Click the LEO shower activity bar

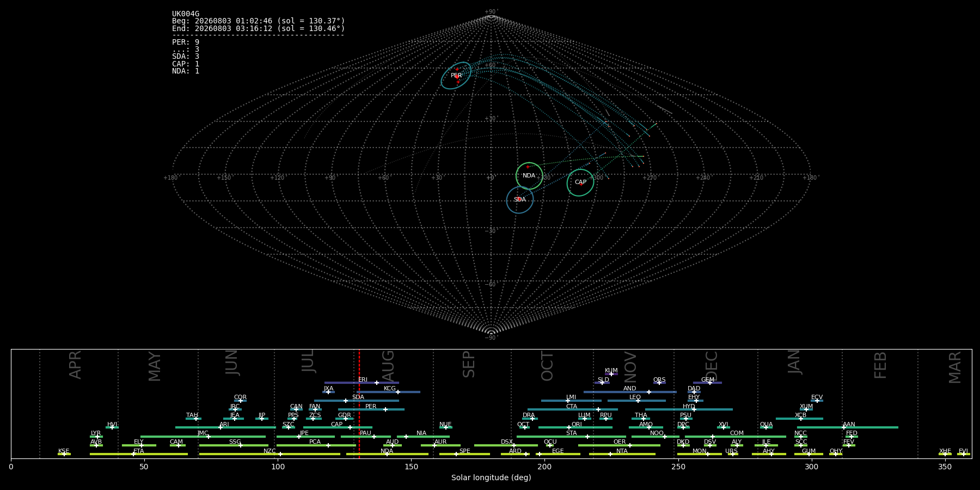(x=636, y=401)
